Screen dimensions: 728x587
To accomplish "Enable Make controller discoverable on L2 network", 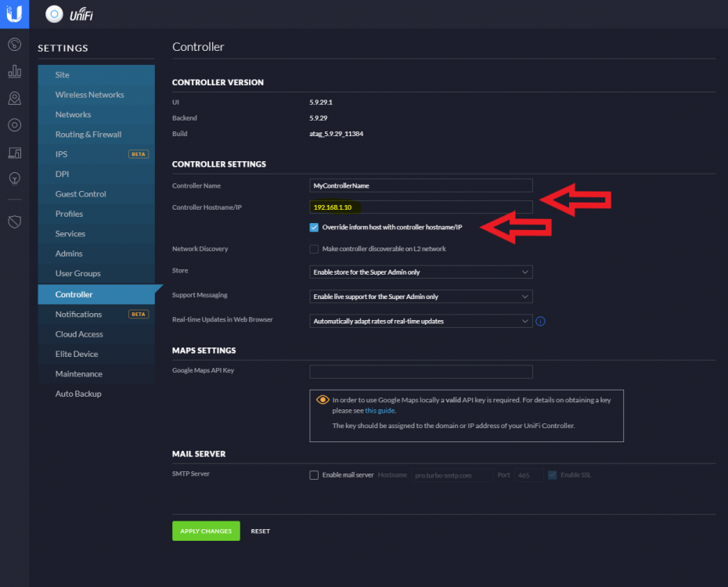I will pyautogui.click(x=314, y=249).
